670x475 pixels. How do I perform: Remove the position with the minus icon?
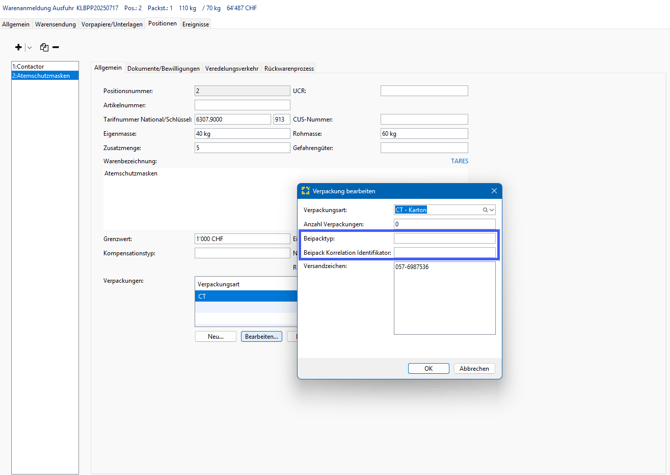coord(56,47)
